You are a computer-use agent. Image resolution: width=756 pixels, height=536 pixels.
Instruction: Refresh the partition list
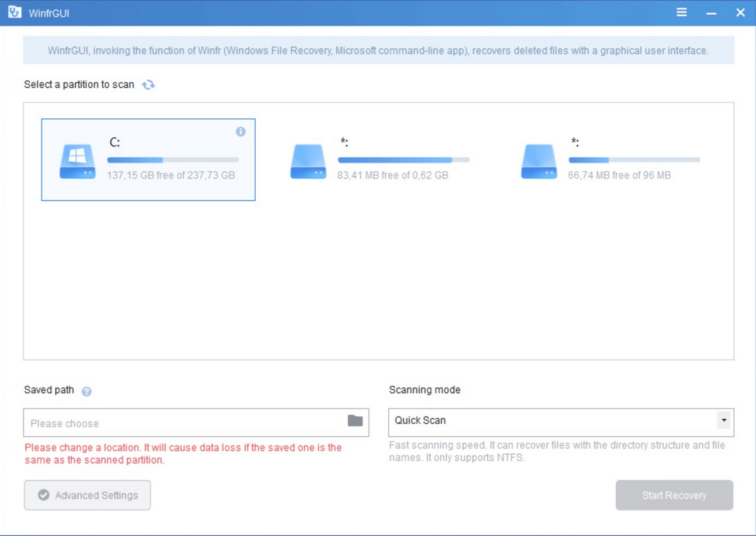pos(148,85)
